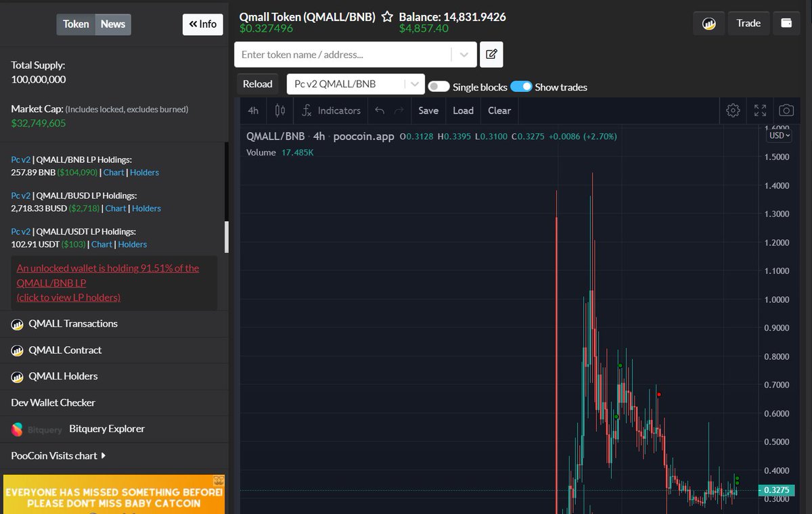Open the Baby Catcoin ad banner

click(x=114, y=494)
